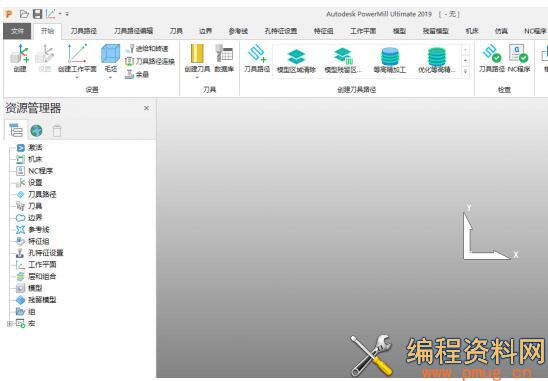Select NC程序 in the explorer tree
548x381 pixels.
(41, 171)
